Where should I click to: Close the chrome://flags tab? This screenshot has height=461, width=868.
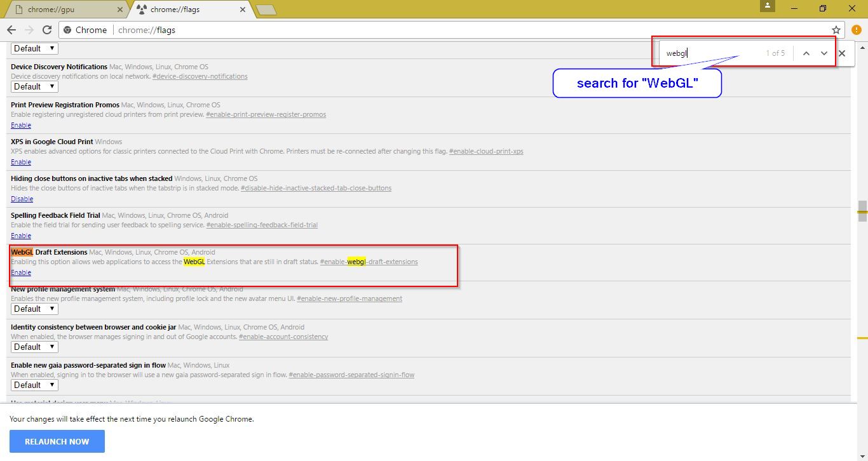[242, 10]
